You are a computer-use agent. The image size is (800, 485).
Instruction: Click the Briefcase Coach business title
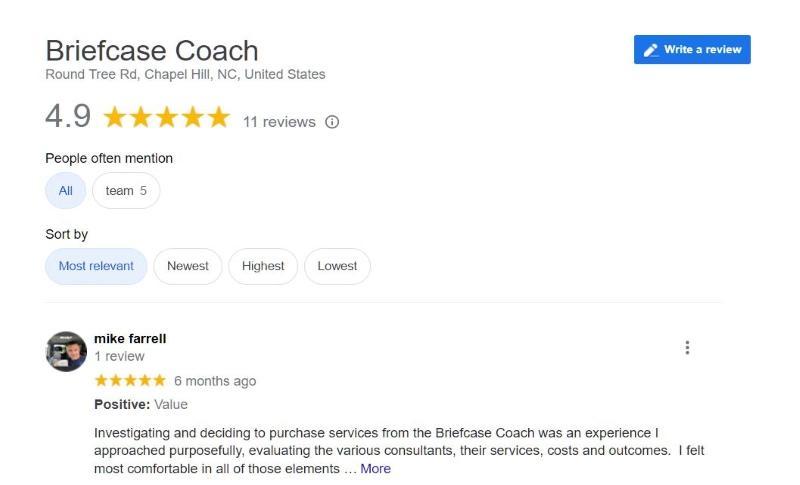click(x=152, y=51)
